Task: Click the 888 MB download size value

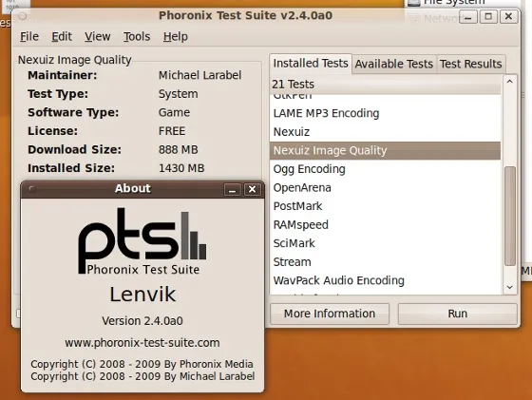Action: (179, 149)
